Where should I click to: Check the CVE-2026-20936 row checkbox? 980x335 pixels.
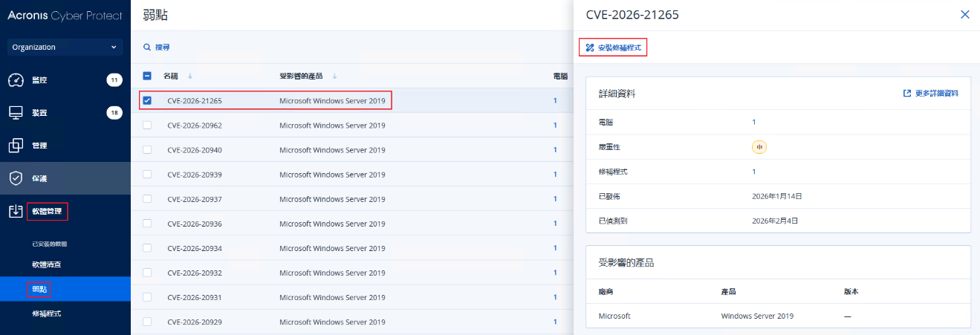point(147,223)
